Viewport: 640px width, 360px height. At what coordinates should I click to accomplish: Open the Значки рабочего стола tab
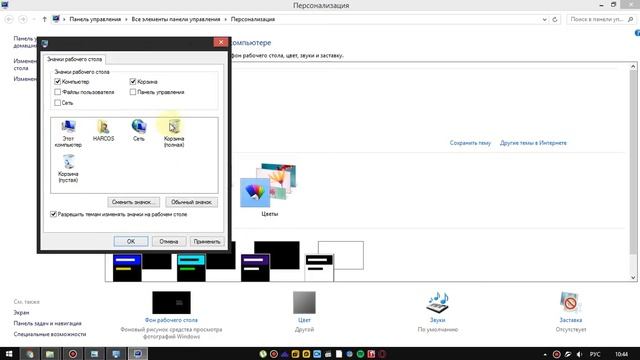coord(74,59)
